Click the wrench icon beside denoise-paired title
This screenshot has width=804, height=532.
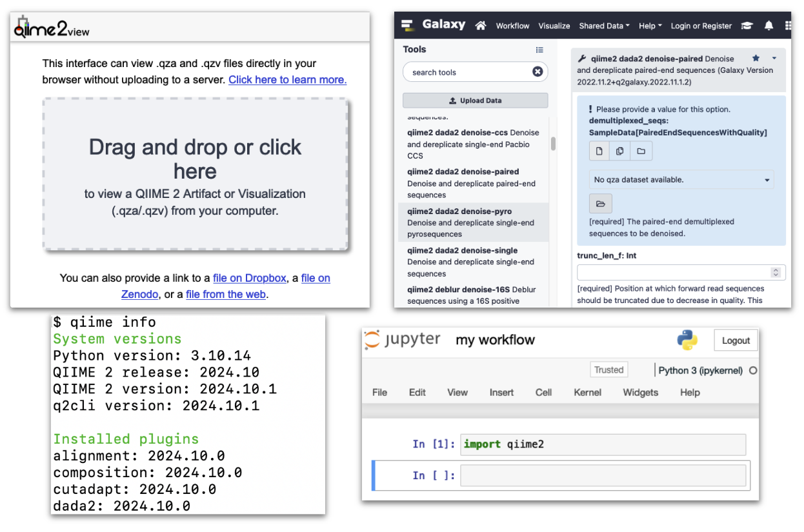tap(582, 58)
